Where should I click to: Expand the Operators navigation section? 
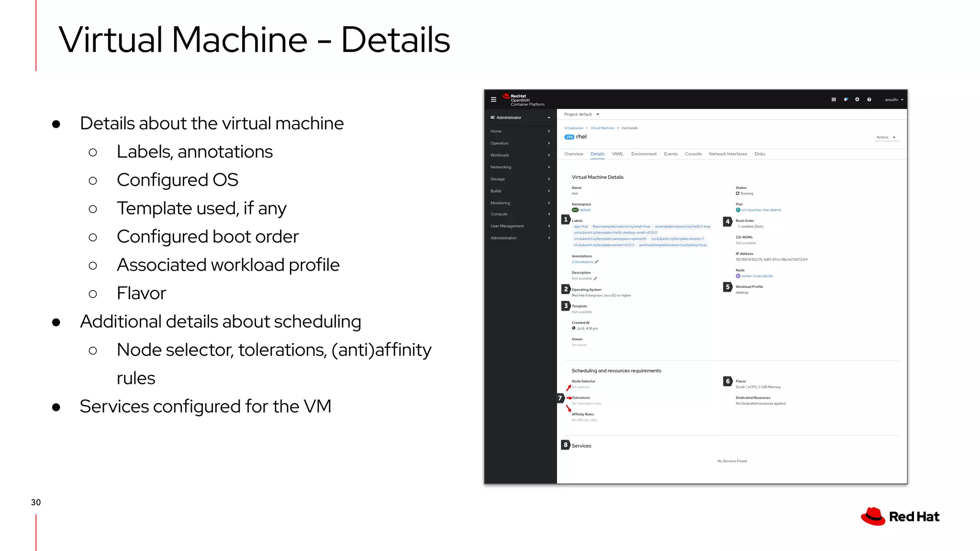click(x=521, y=143)
